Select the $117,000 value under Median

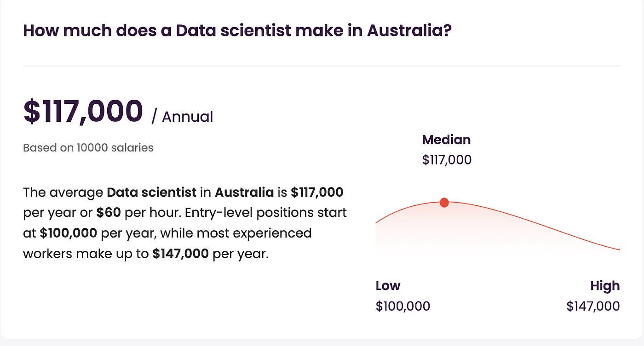(x=447, y=160)
